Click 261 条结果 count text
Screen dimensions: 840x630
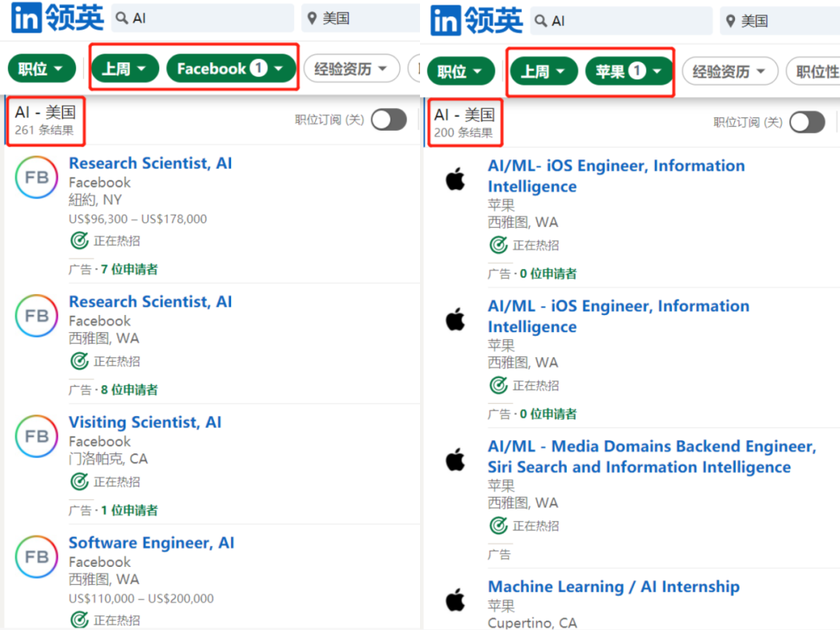(44, 130)
